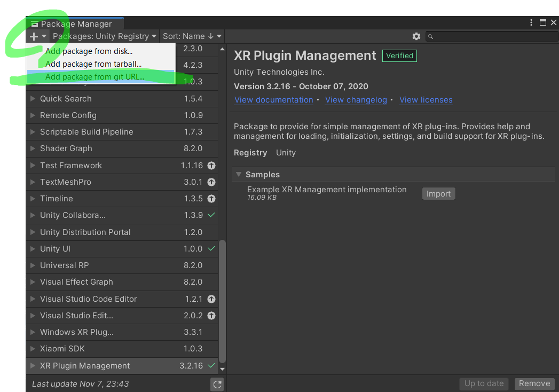Click update arrow for Visual Studio Code Editor
The width and height of the screenshot is (559, 392).
click(211, 299)
